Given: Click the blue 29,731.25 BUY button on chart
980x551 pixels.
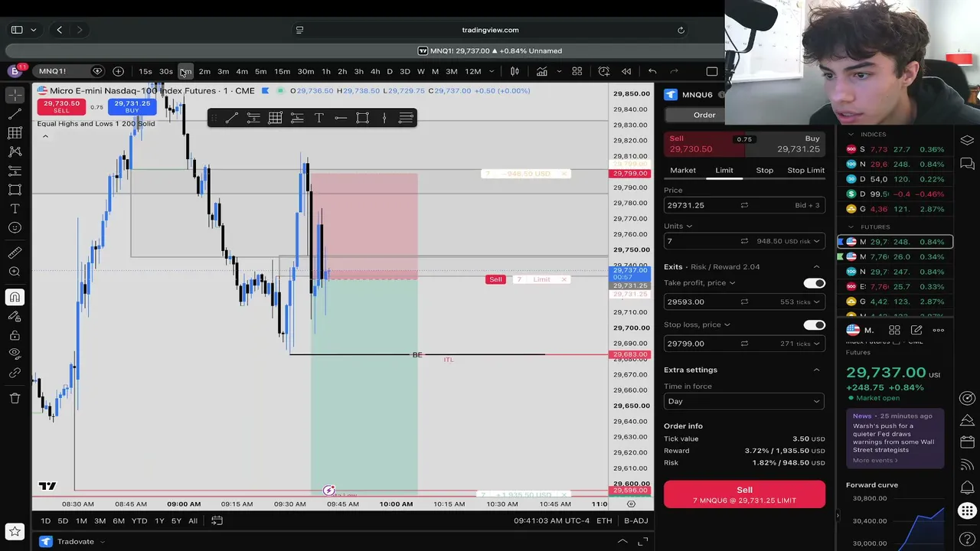Looking at the screenshot, I should click(x=132, y=106).
